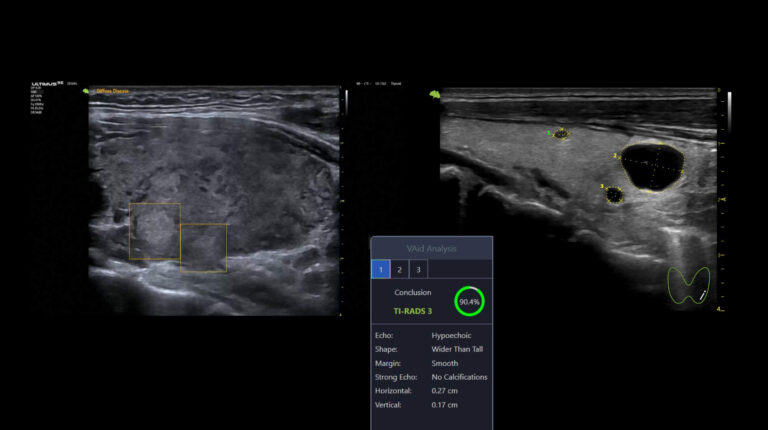768x430 pixels.
Task: Switch to nodule tab 2
Action: [399, 269]
